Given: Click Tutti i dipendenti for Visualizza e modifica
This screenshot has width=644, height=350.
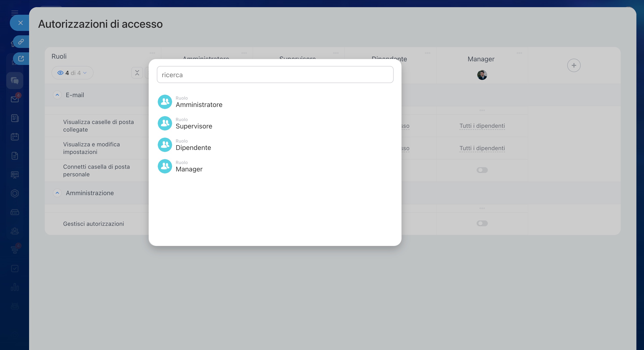Looking at the screenshot, I should coord(482,148).
